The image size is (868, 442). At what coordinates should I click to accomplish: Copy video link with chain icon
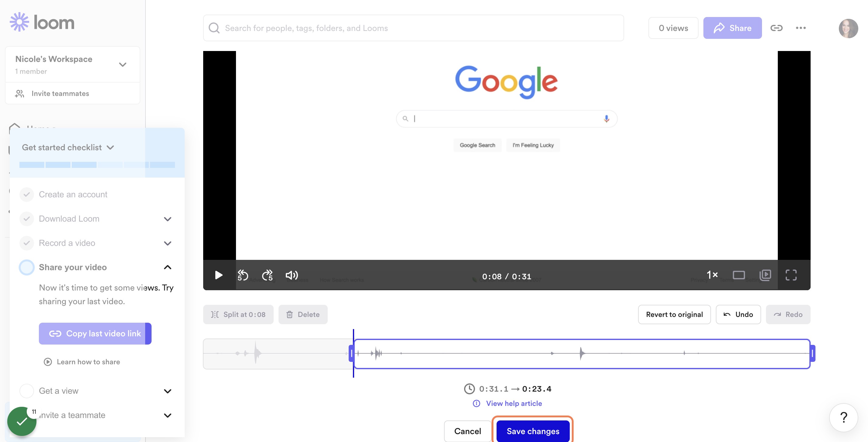click(776, 28)
